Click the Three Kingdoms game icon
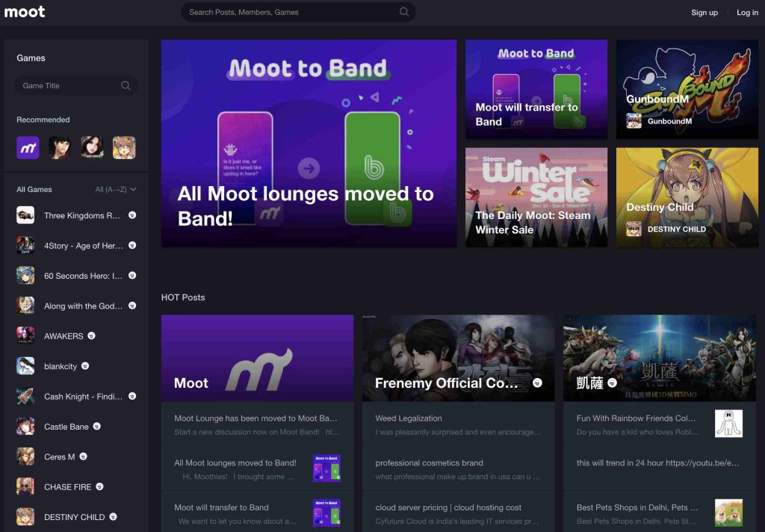Screen dimensions: 765x532 25,215
